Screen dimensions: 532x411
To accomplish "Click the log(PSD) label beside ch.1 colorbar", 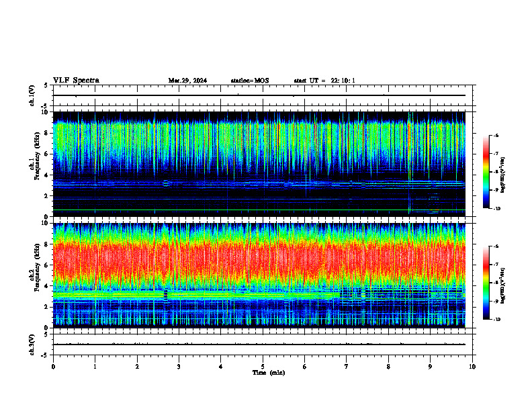I will (x=503, y=175).
